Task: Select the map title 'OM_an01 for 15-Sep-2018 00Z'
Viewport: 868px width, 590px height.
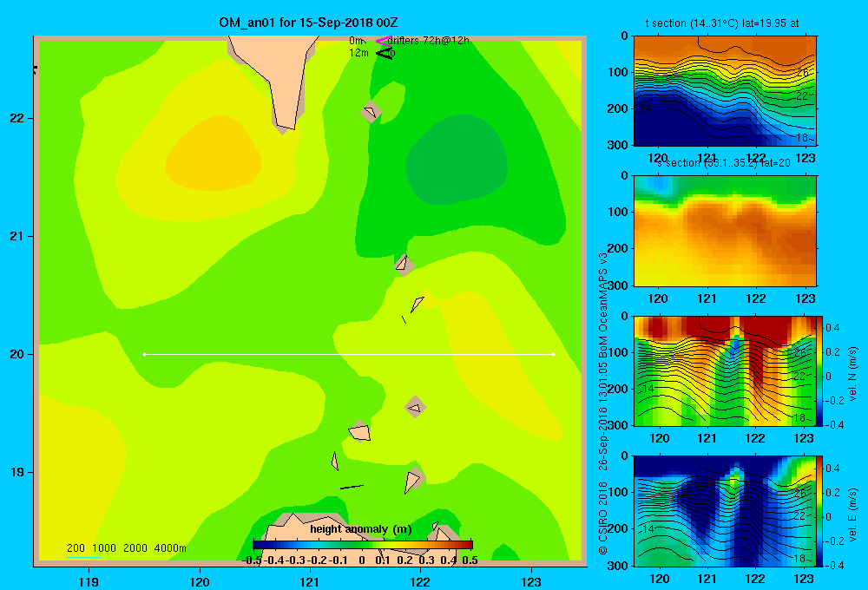Action: tap(308, 23)
